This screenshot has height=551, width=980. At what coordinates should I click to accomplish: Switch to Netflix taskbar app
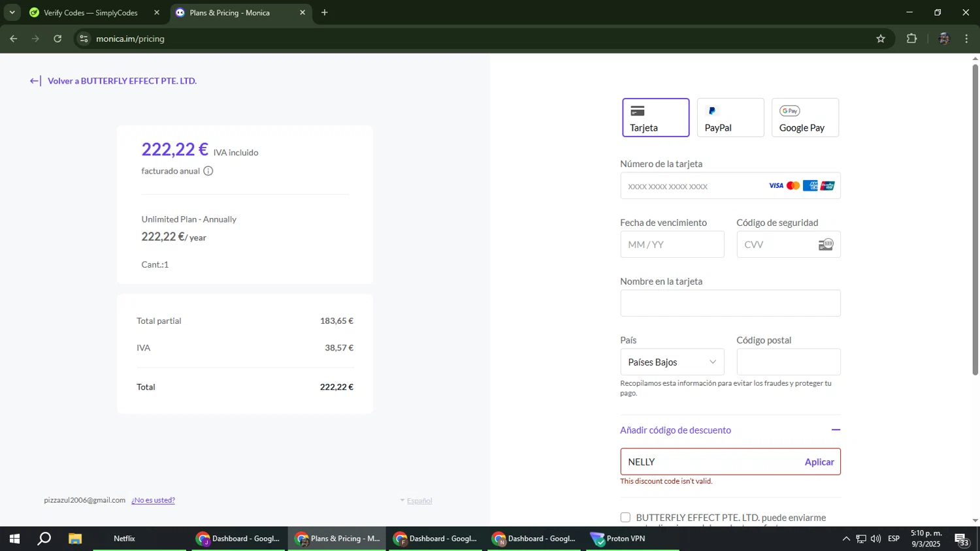[124, 539]
